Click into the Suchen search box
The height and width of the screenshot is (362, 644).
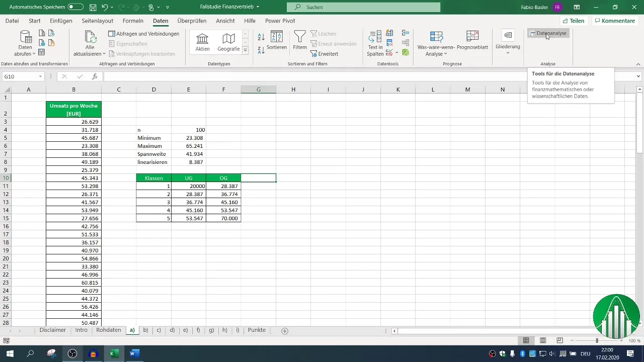[363, 7]
